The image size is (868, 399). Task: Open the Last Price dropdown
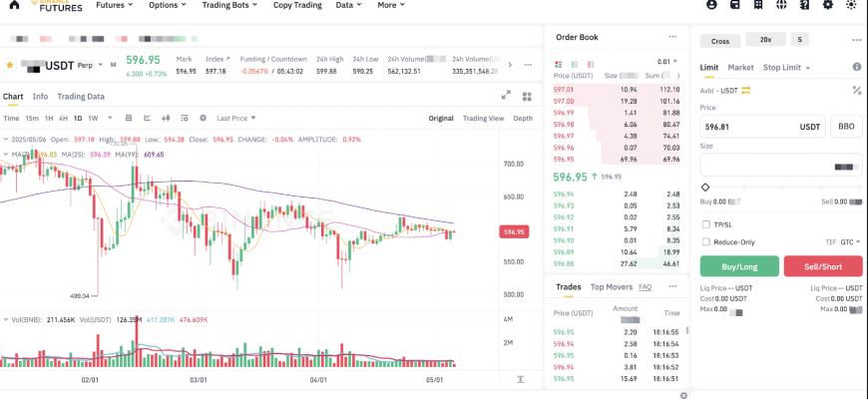(x=235, y=118)
